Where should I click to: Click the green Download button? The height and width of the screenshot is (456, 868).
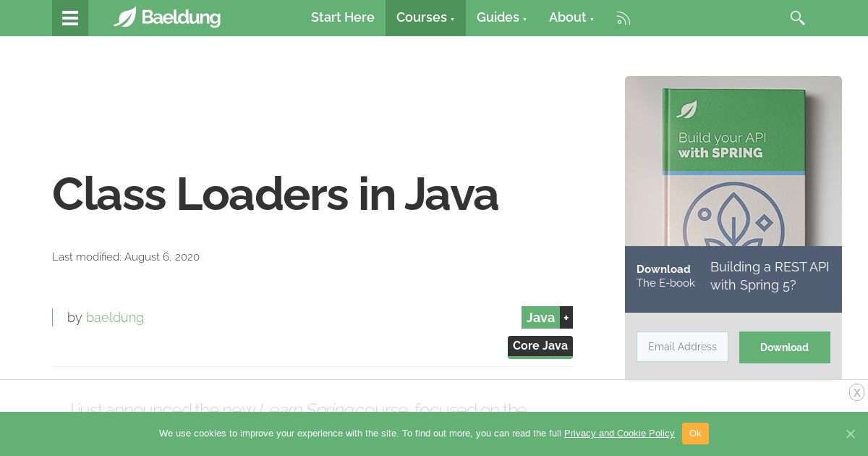click(785, 347)
